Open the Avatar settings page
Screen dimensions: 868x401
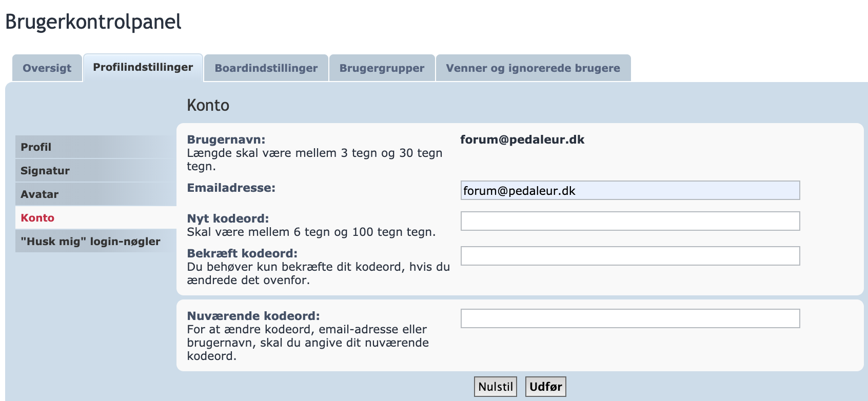click(40, 194)
